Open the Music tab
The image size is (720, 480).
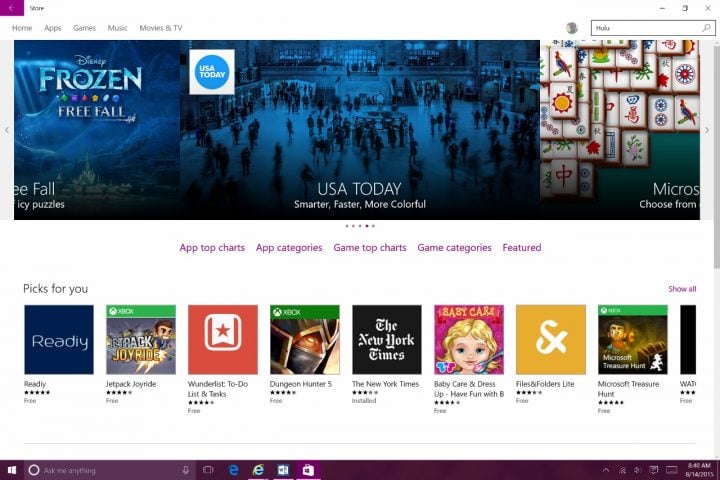(118, 28)
